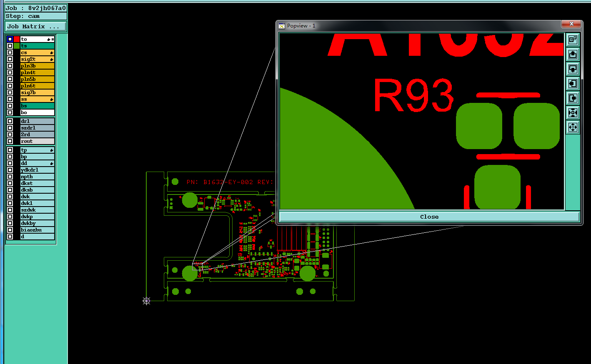Click the marker icon on the cs layer row
The width and height of the screenshot is (591, 364).
pos(52,52)
